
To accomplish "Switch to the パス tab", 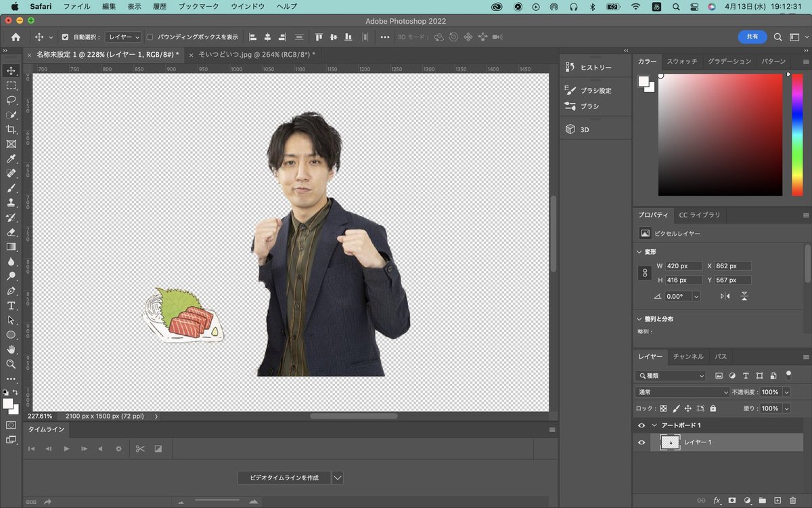I will [721, 356].
